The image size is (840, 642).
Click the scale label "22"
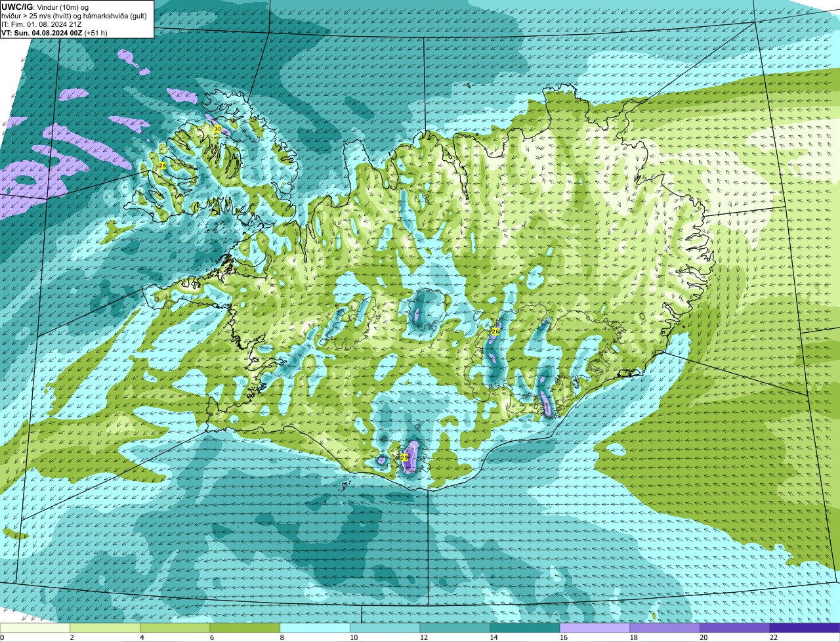click(x=774, y=637)
